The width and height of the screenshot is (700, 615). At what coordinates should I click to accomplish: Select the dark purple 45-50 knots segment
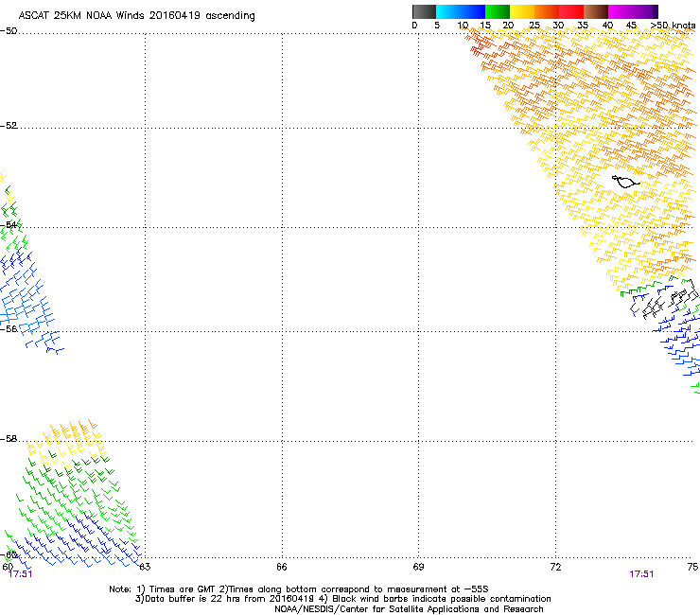pyautogui.click(x=645, y=11)
